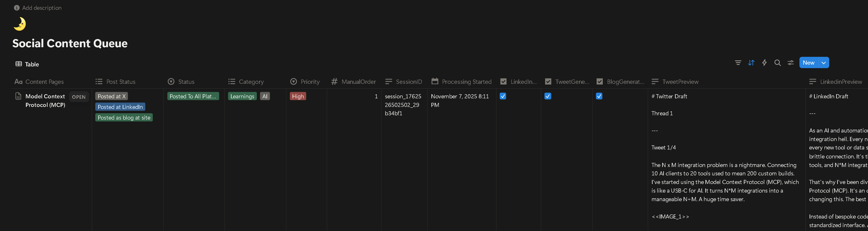Click the New button to add a row
Image resolution: width=868 pixels, height=231 pixels.
click(x=808, y=62)
